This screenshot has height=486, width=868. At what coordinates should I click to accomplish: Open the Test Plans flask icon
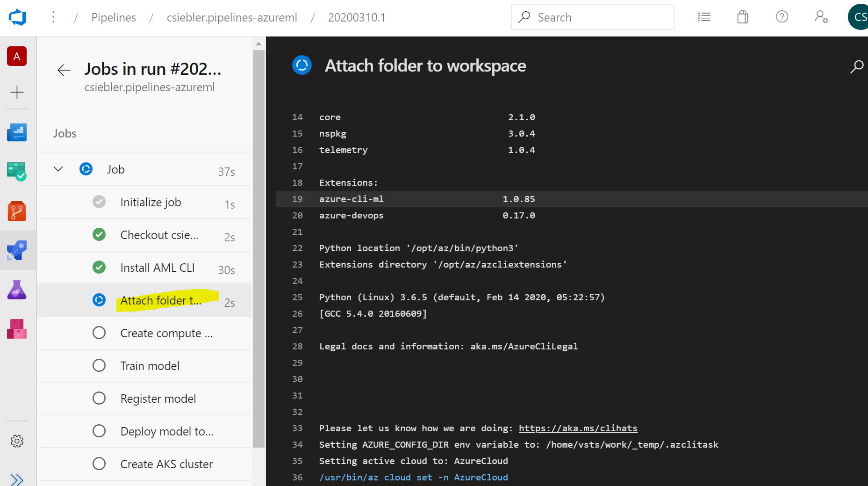17,290
